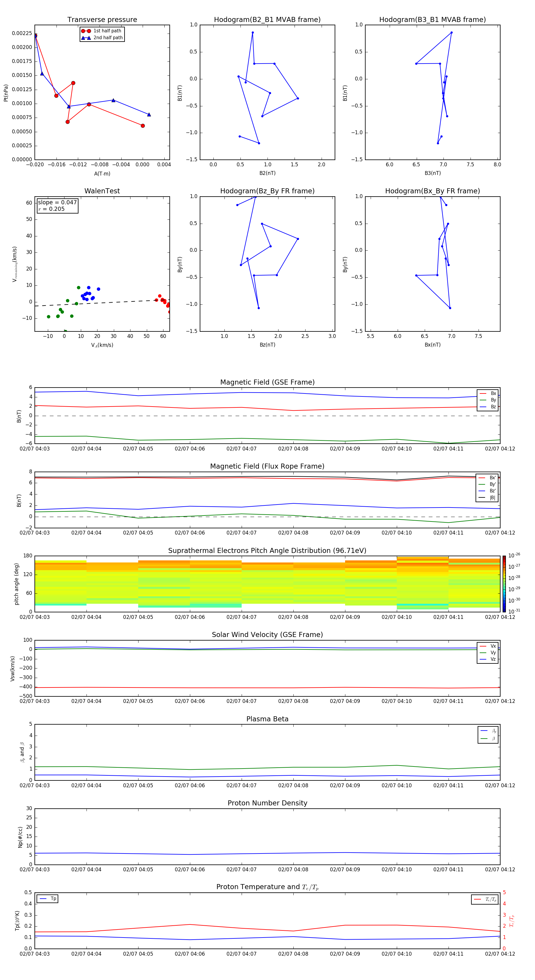Viewport: 535px width, 980px height.
Task: Click the '02/07 04:07' tick under the GSE magnetic field panel
Action: 241,449
